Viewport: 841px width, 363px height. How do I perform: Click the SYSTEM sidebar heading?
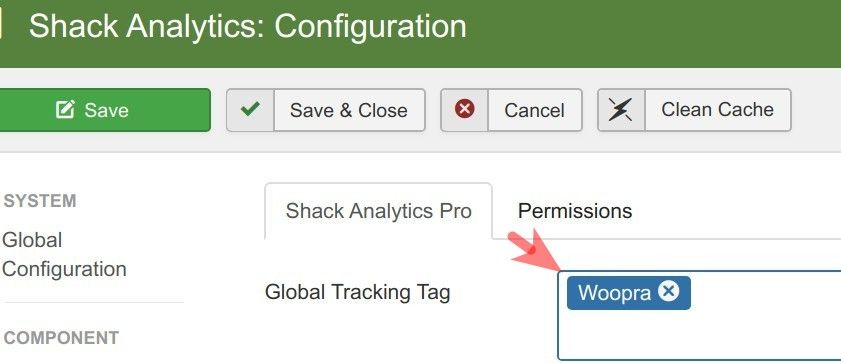click(40, 201)
